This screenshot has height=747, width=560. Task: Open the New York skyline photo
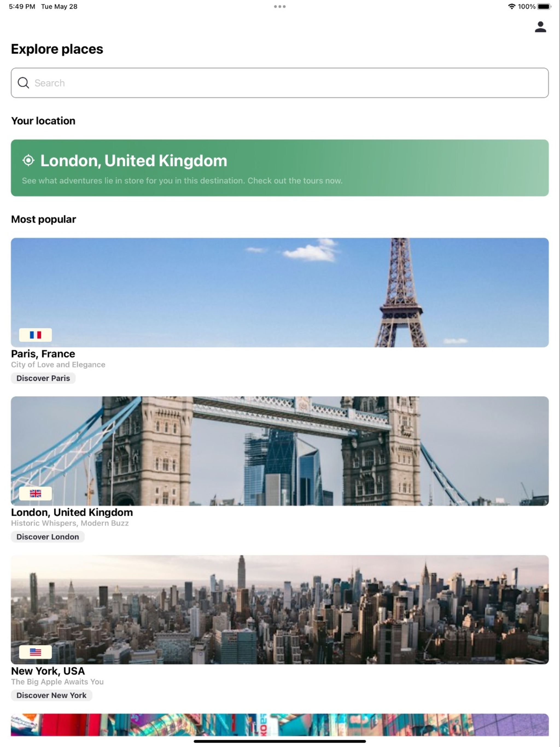click(x=280, y=609)
